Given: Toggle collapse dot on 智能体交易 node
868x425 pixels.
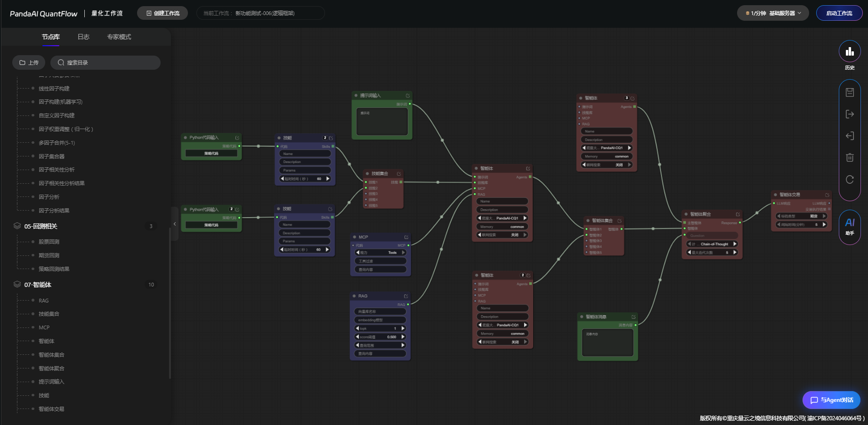Looking at the screenshot, I should pyautogui.click(x=775, y=195).
